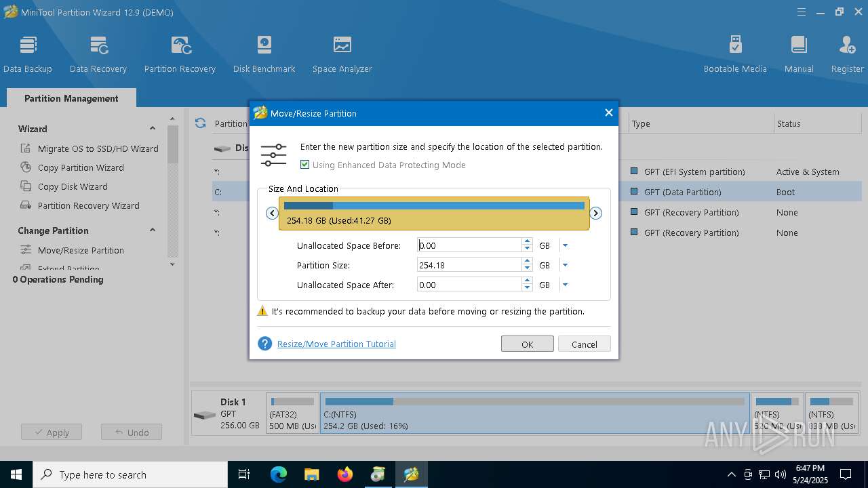The image size is (868, 488).
Task: Open the Resize/Move Partition Tutorial link
Action: pos(336,344)
